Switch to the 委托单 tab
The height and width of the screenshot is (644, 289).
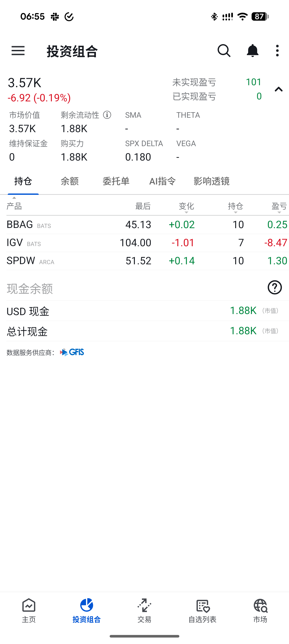[x=116, y=181]
